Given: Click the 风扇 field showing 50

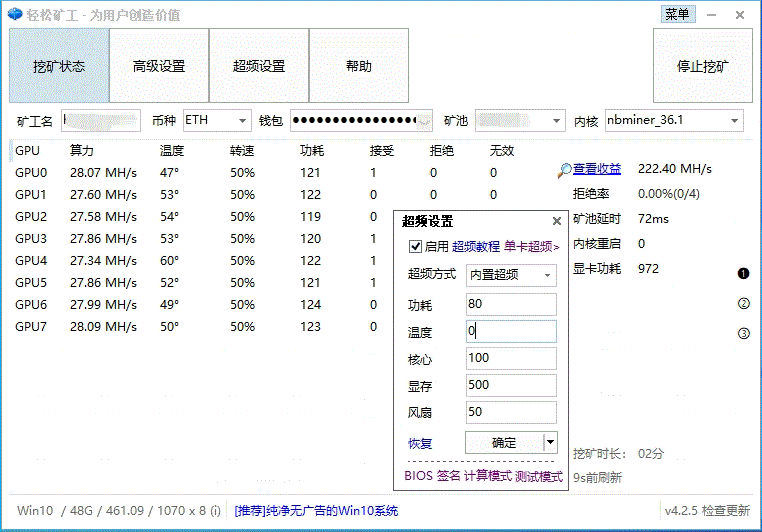Looking at the screenshot, I should [511, 412].
